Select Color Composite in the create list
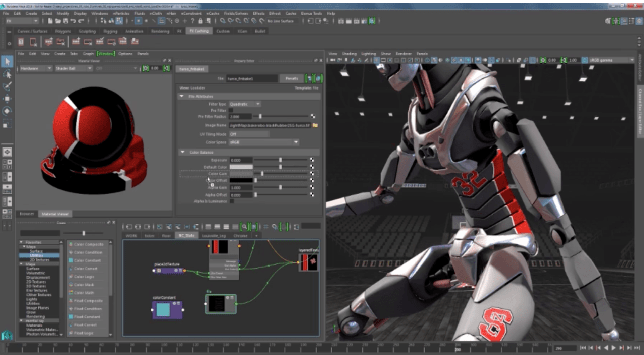Image resolution: width=644 pixels, height=355 pixels. click(x=89, y=244)
